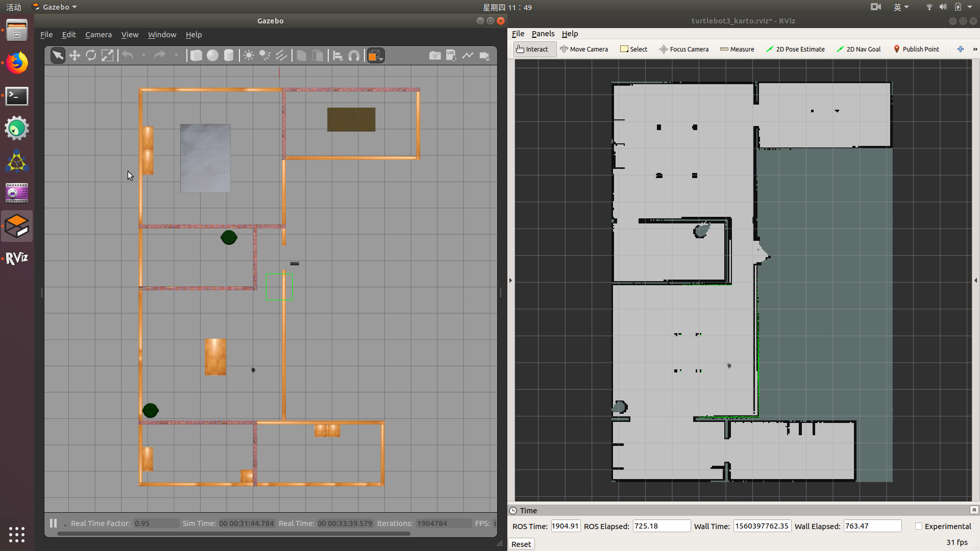Insert a box shape
The image size is (980, 551).
196,56
